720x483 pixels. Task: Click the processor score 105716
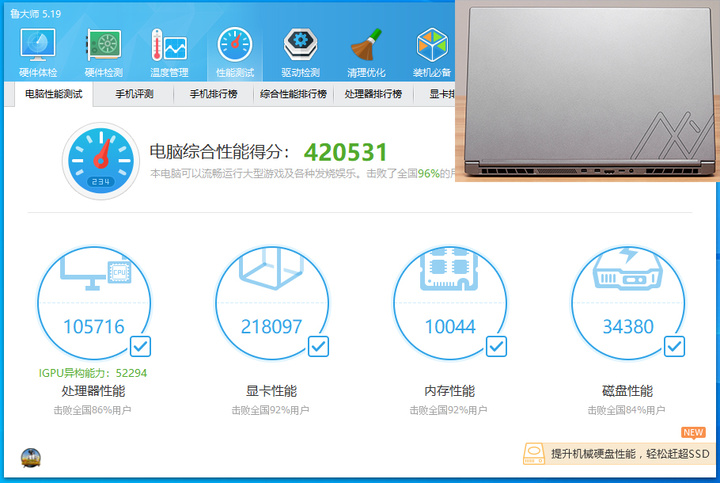[94, 327]
